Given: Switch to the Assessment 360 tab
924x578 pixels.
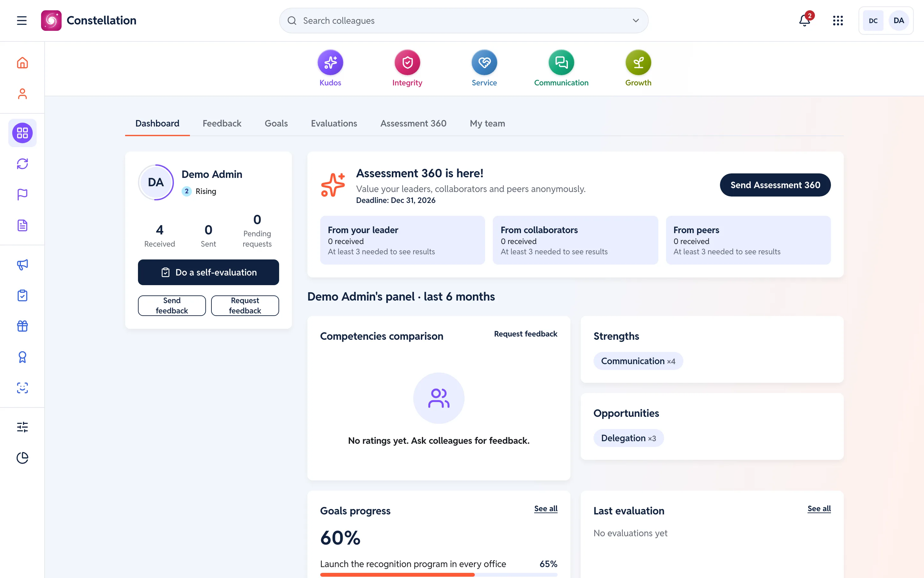Looking at the screenshot, I should coord(414,124).
